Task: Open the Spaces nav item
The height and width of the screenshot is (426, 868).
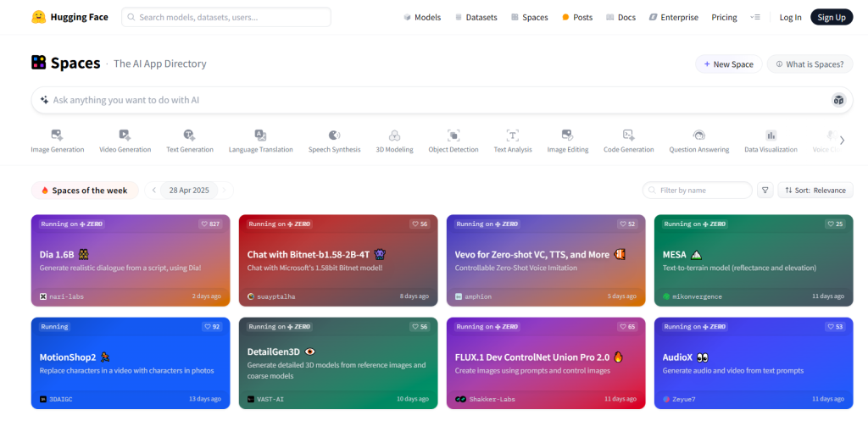Action: click(530, 17)
